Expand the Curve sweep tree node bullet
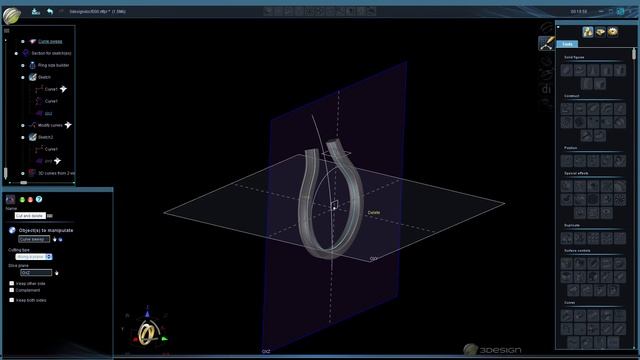 click(23, 41)
